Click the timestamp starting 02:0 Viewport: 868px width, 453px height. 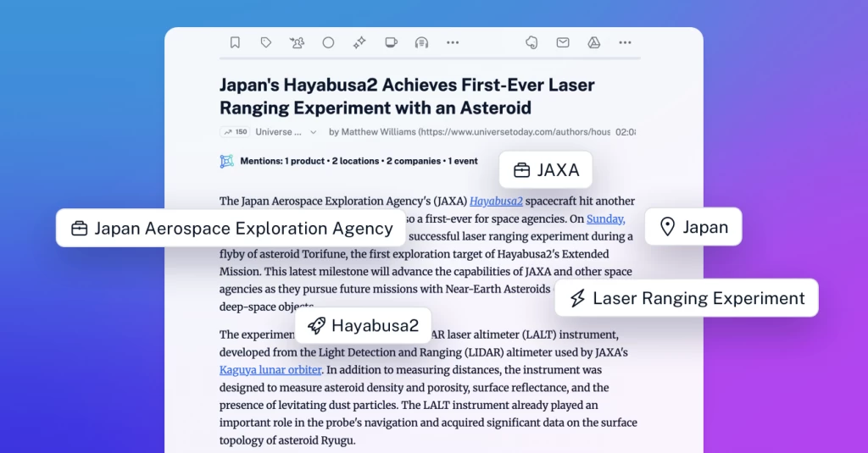click(x=626, y=132)
